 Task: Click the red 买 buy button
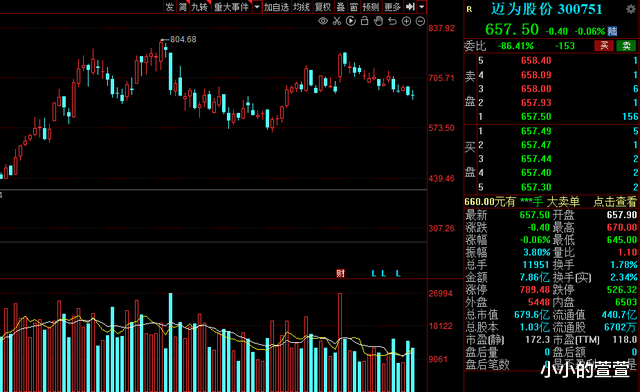tap(604, 46)
